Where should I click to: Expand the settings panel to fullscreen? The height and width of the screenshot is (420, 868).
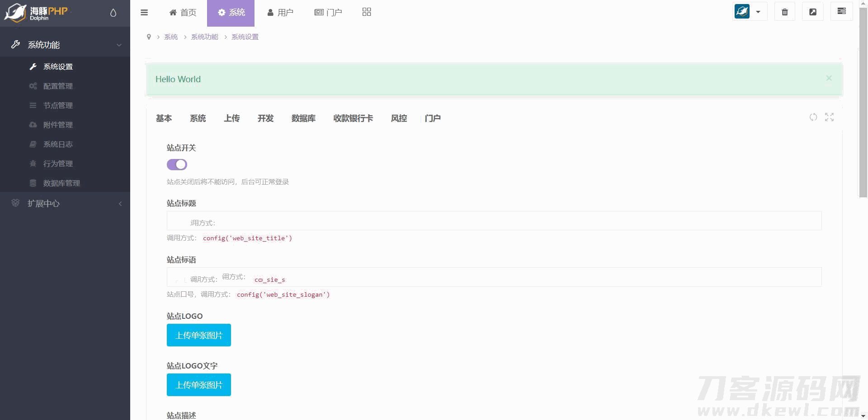pyautogui.click(x=829, y=117)
